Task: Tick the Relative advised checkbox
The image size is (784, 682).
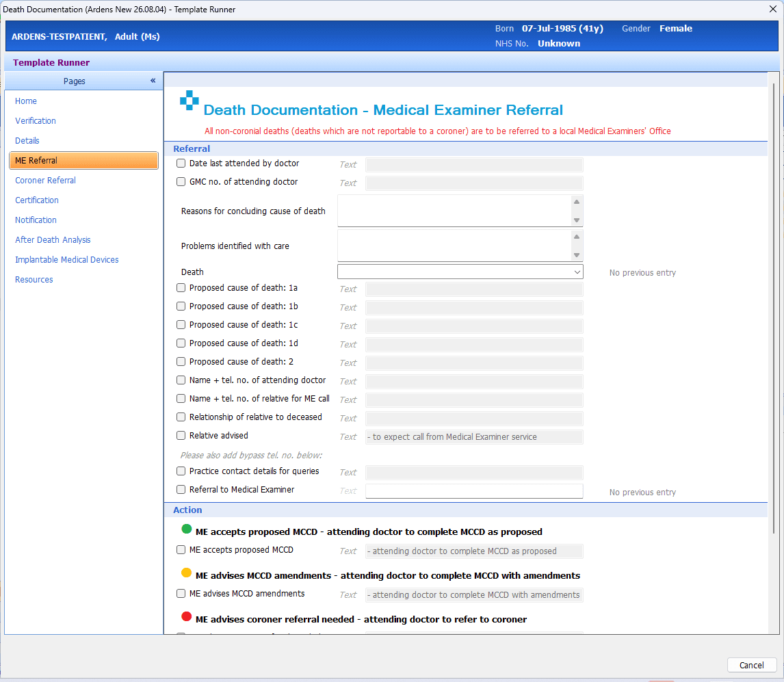Action: pyautogui.click(x=181, y=436)
